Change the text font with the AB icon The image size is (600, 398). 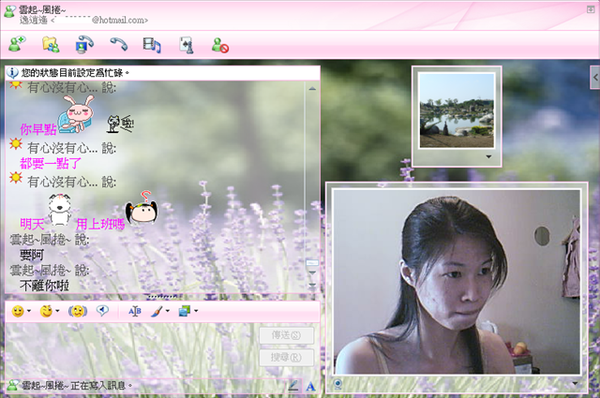135,311
